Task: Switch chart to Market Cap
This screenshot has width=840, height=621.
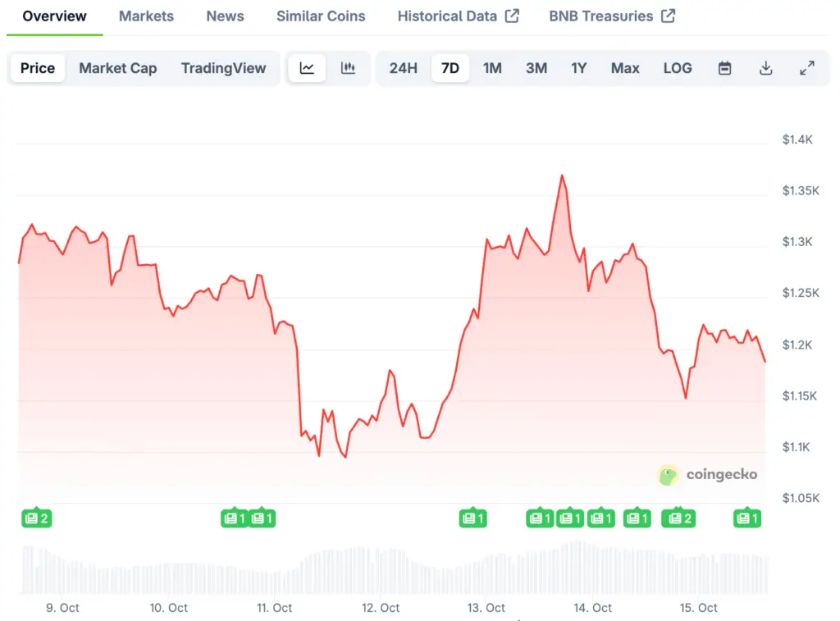Action: pos(117,68)
